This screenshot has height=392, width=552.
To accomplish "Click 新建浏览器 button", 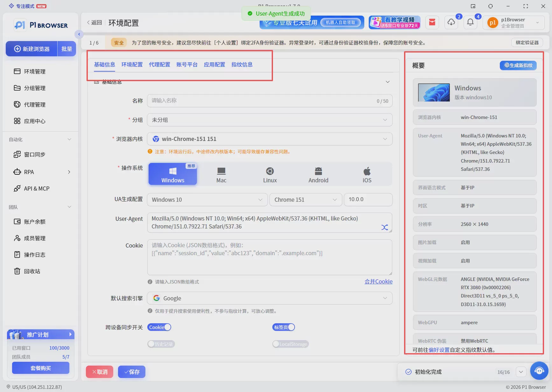I will click(32, 49).
